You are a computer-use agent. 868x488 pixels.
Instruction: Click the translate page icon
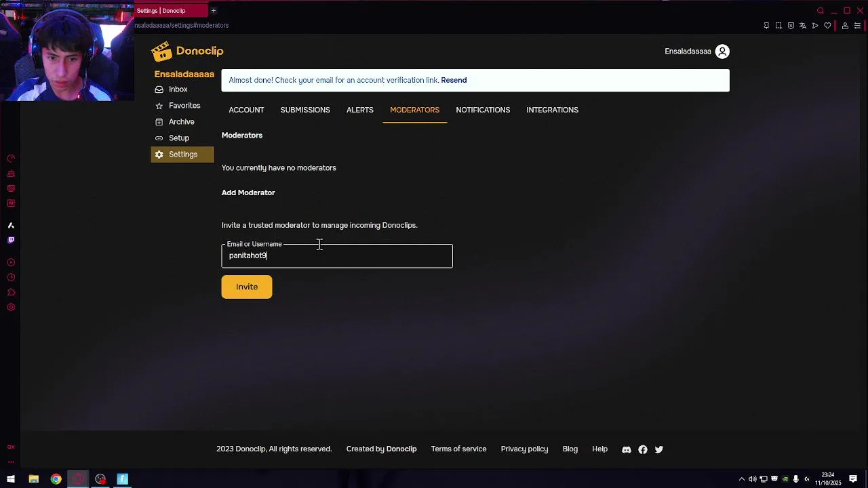point(803,26)
